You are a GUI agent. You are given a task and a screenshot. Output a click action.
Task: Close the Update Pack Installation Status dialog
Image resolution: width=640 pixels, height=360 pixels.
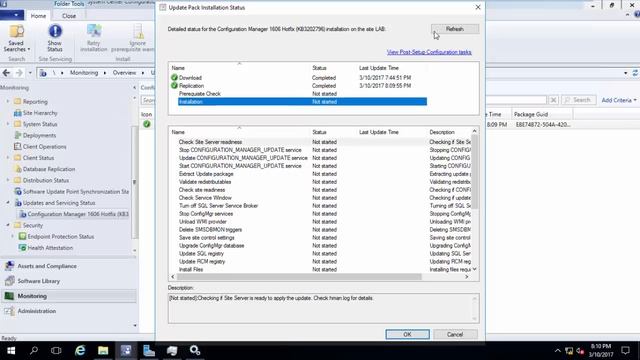pyautogui.click(x=478, y=7)
